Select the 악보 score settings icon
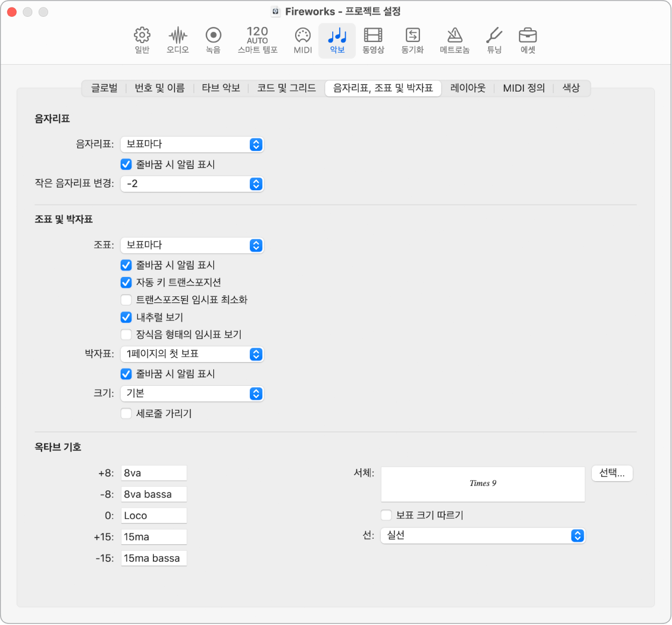This screenshot has width=672, height=625. pyautogui.click(x=337, y=41)
